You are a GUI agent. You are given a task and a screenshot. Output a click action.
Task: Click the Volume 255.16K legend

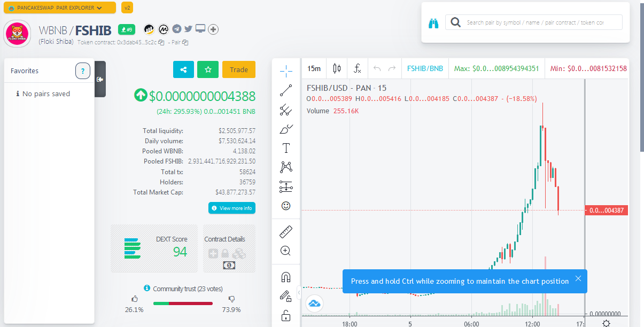(x=332, y=111)
